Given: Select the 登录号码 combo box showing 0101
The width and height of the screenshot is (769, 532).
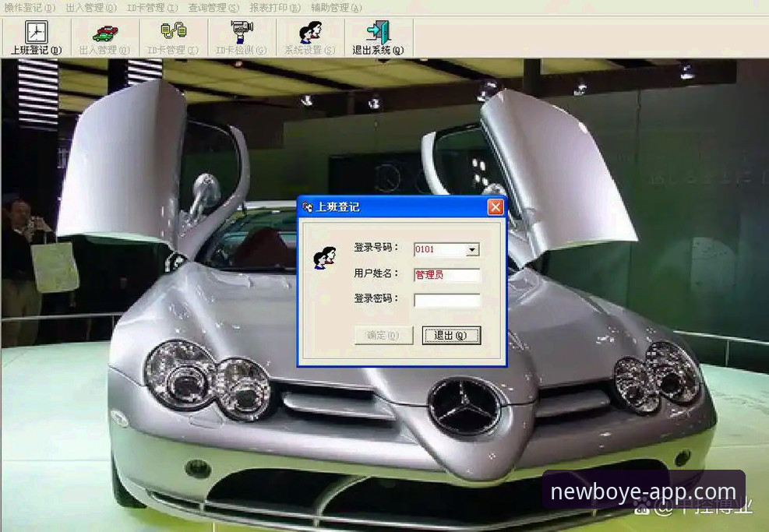Looking at the screenshot, I should click(x=446, y=249).
